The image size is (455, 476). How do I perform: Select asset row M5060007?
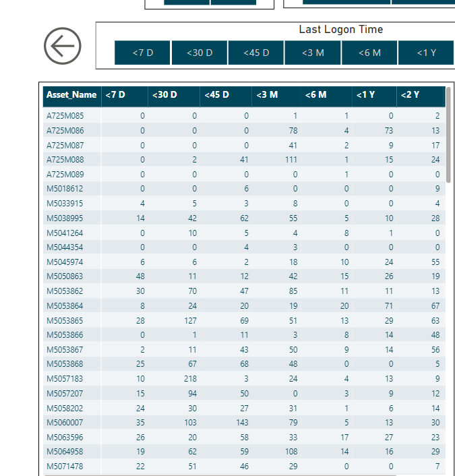pos(244,423)
